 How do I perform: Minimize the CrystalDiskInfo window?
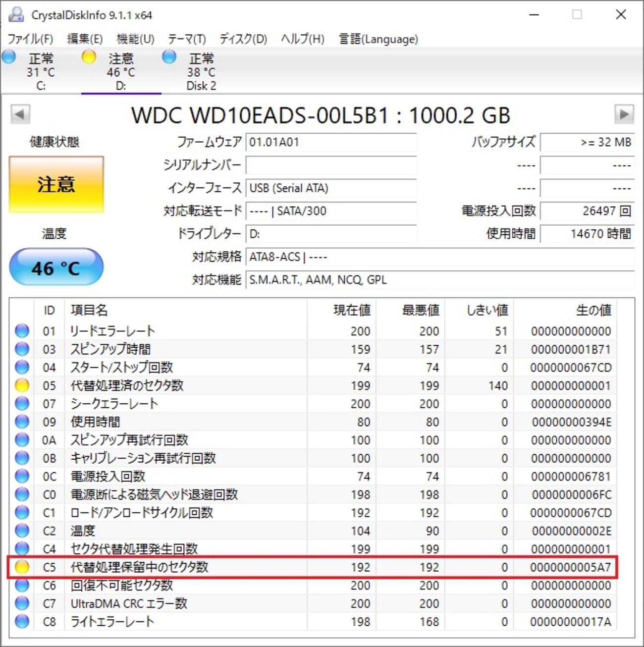[534, 15]
